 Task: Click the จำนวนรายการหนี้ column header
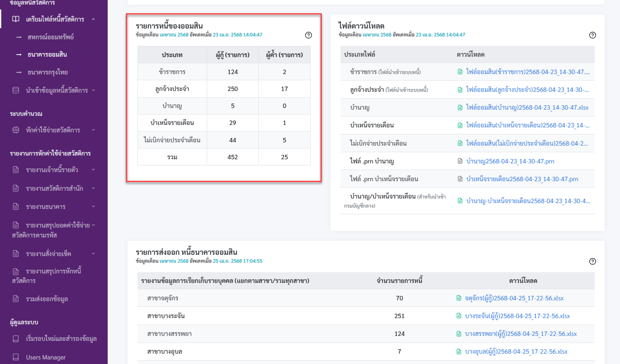[400, 281]
